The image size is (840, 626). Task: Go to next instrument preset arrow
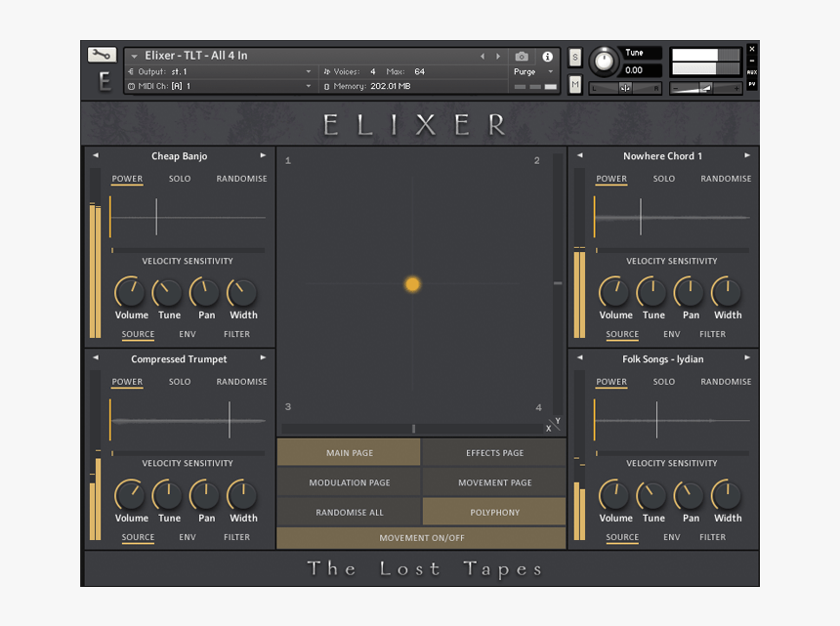[498, 57]
